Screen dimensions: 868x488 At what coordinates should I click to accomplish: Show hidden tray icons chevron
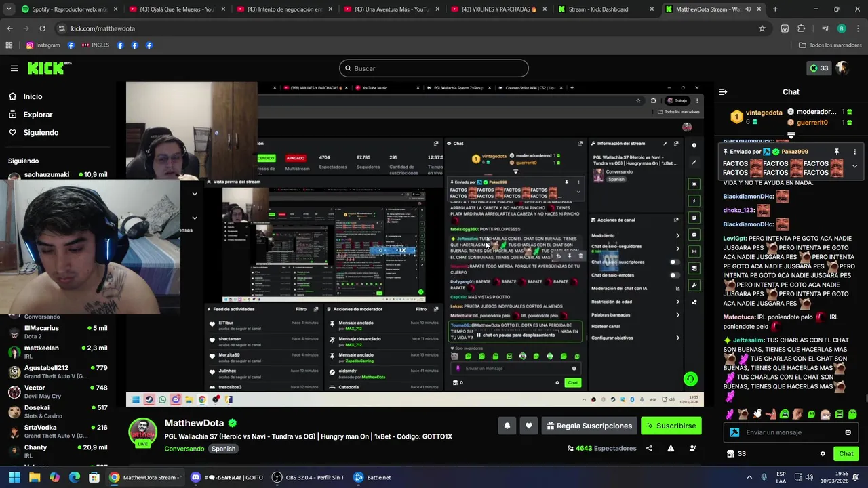749,477
